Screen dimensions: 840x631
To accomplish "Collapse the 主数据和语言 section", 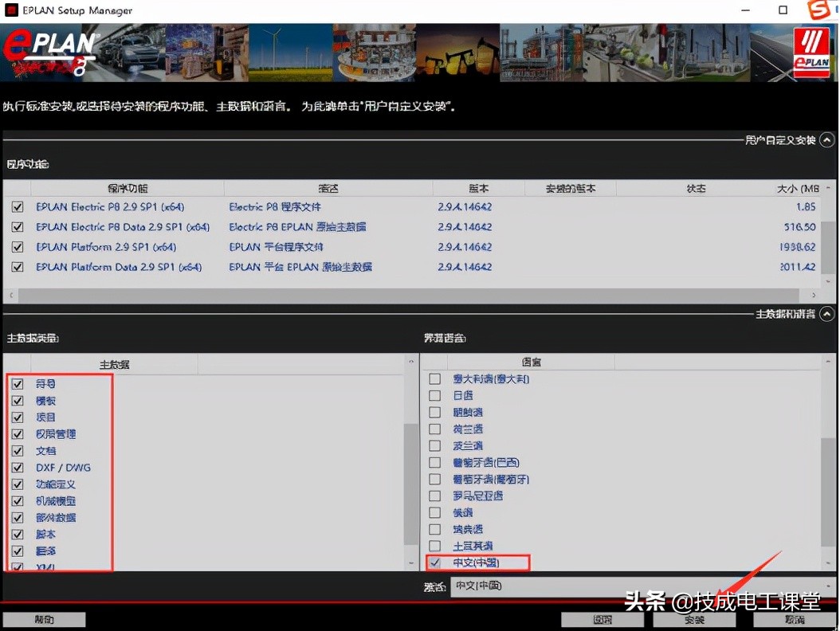I will [x=826, y=314].
